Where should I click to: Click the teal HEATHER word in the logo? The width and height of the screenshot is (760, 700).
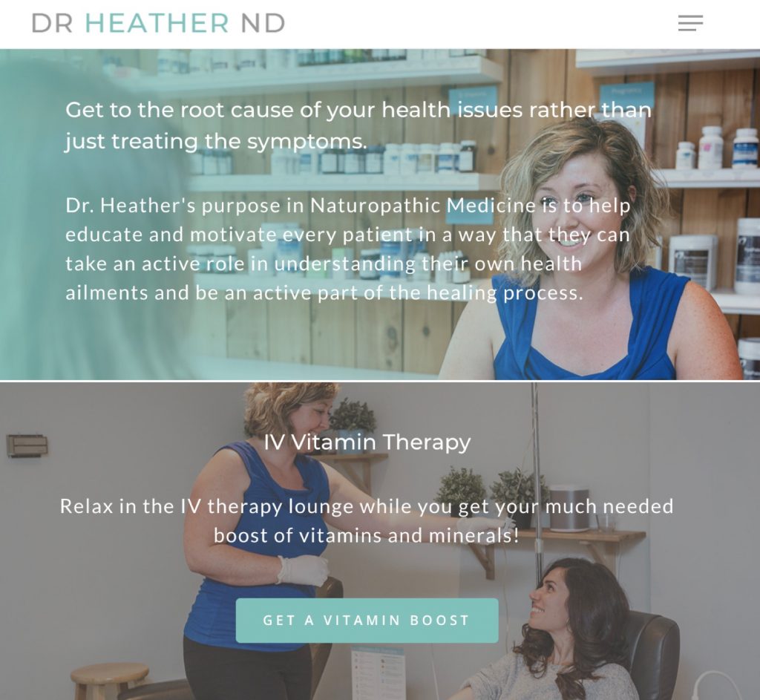[157, 23]
